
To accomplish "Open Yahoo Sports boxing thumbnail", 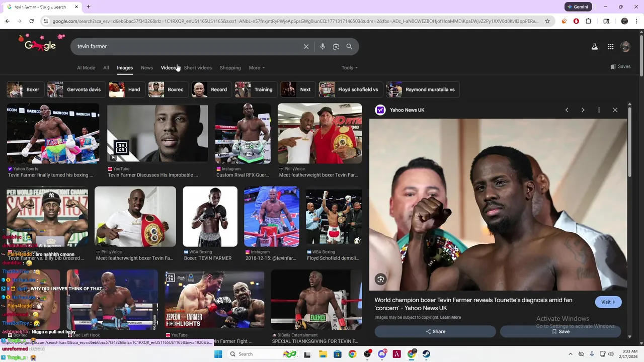I will 53,134.
